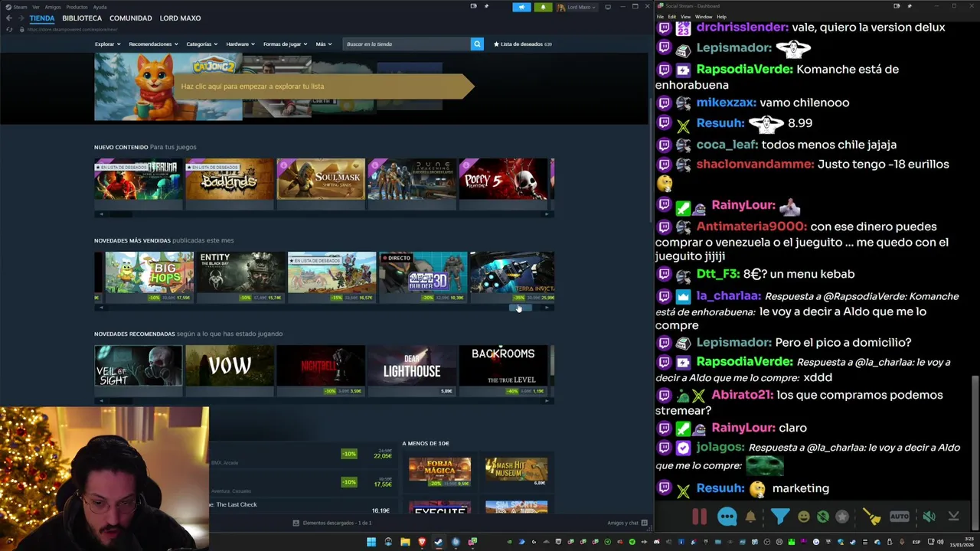Focus the 'Buscar en la tienda' search field
The image size is (980, 551).
407,44
